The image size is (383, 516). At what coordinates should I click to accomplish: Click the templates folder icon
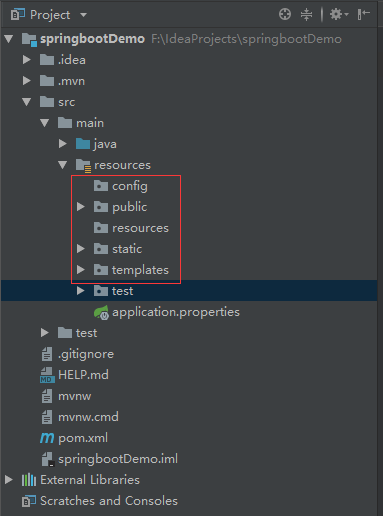click(x=101, y=270)
